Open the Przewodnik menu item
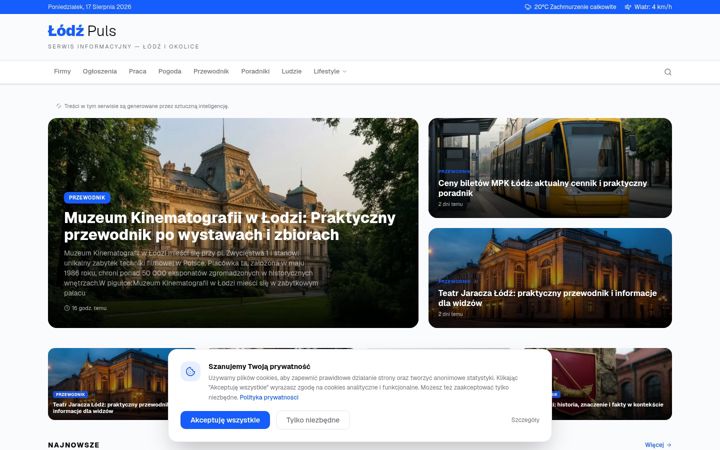This screenshot has width=720, height=450. [x=211, y=71]
